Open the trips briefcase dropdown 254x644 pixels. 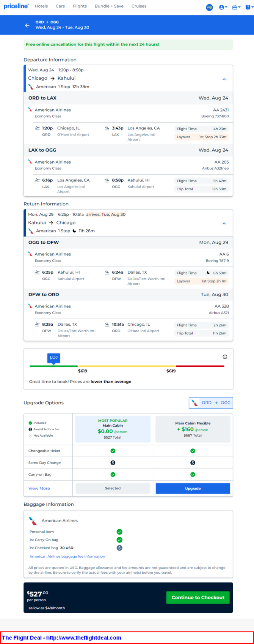click(236, 7)
